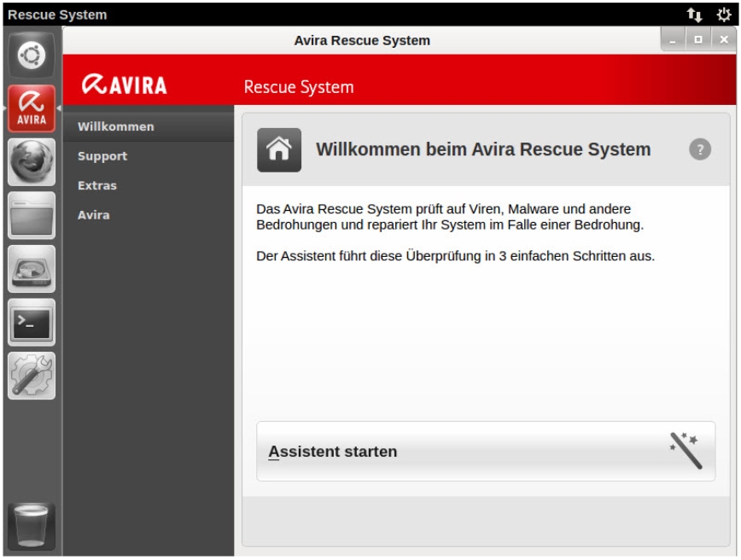Select the Avira sidebar entry
741x560 pixels.
(94, 215)
